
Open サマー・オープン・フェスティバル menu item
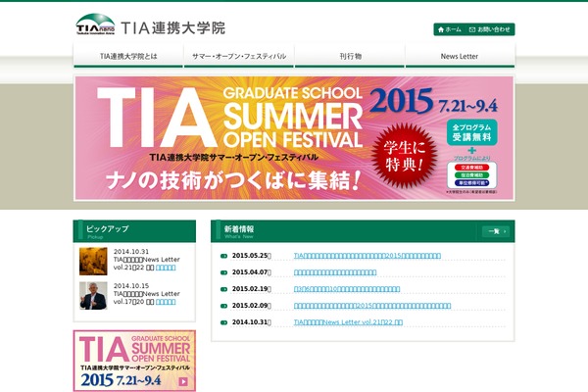pos(239,56)
